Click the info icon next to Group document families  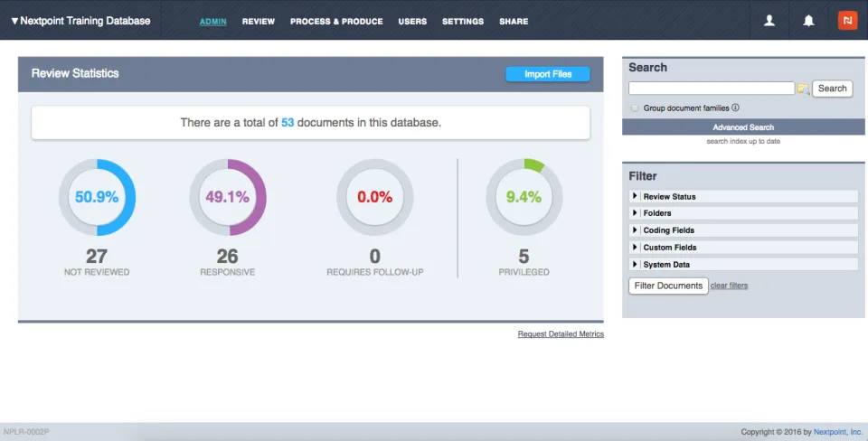click(x=735, y=108)
